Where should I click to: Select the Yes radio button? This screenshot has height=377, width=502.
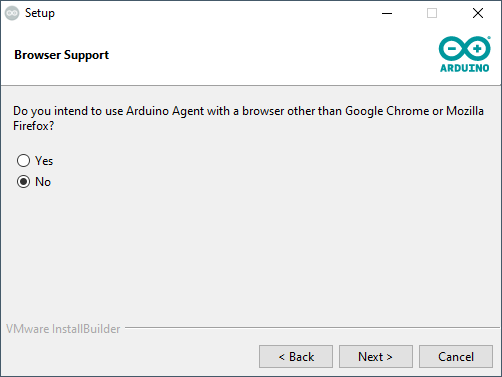click(23, 161)
